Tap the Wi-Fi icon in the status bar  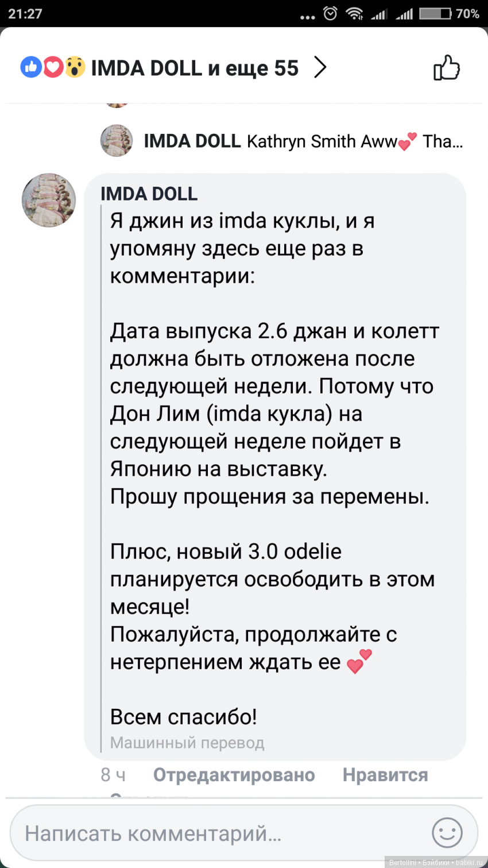pos(355,13)
